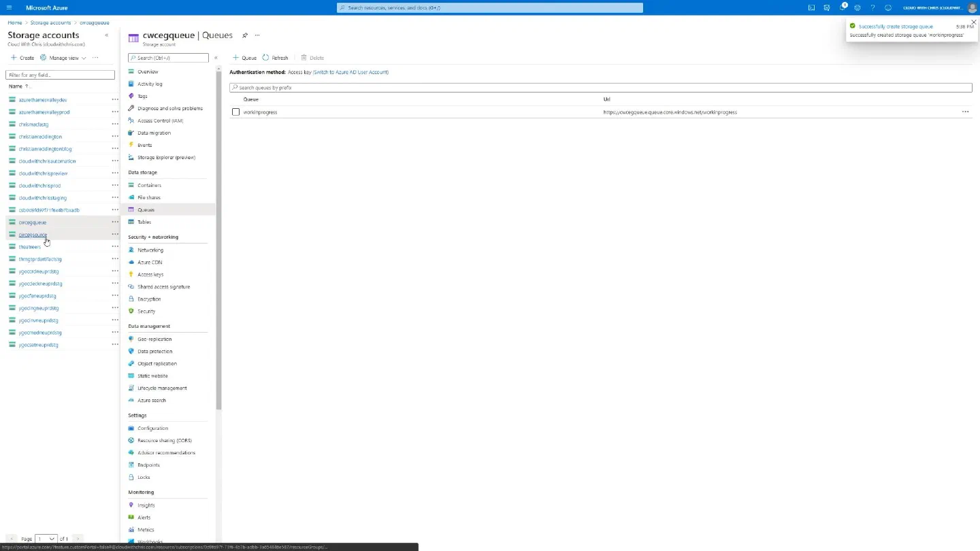
Task: Click Shared access signature icon
Action: coord(131,286)
